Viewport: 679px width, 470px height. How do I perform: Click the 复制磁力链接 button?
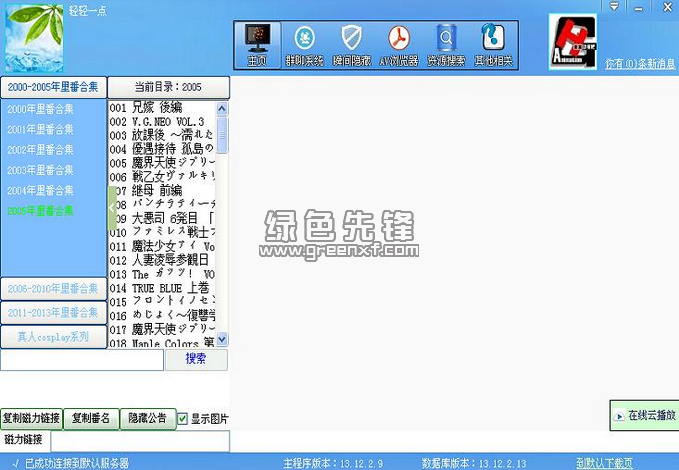pyautogui.click(x=31, y=418)
